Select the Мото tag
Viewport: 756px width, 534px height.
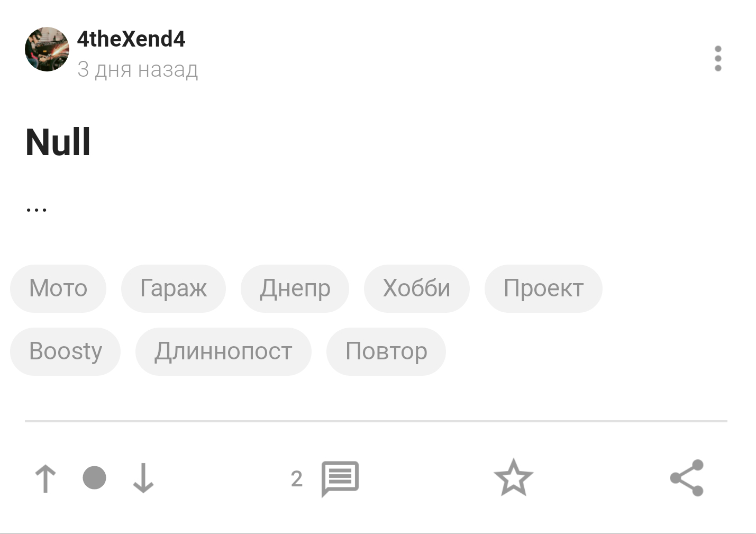pos(58,288)
